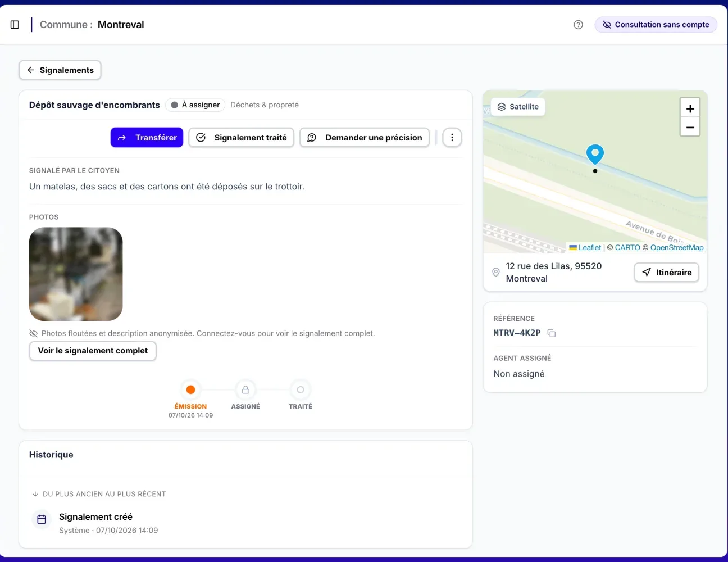Click Consultation sans compte badge
The image size is (728, 562).
point(656,25)
